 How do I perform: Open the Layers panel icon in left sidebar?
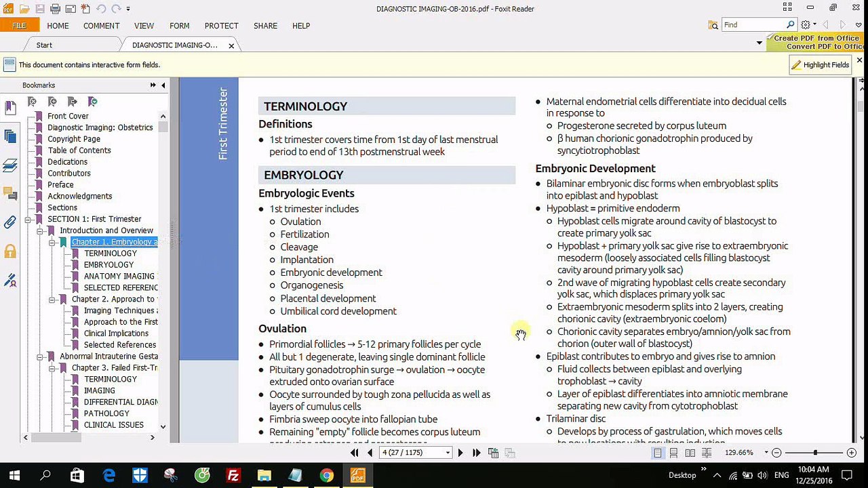10,165
